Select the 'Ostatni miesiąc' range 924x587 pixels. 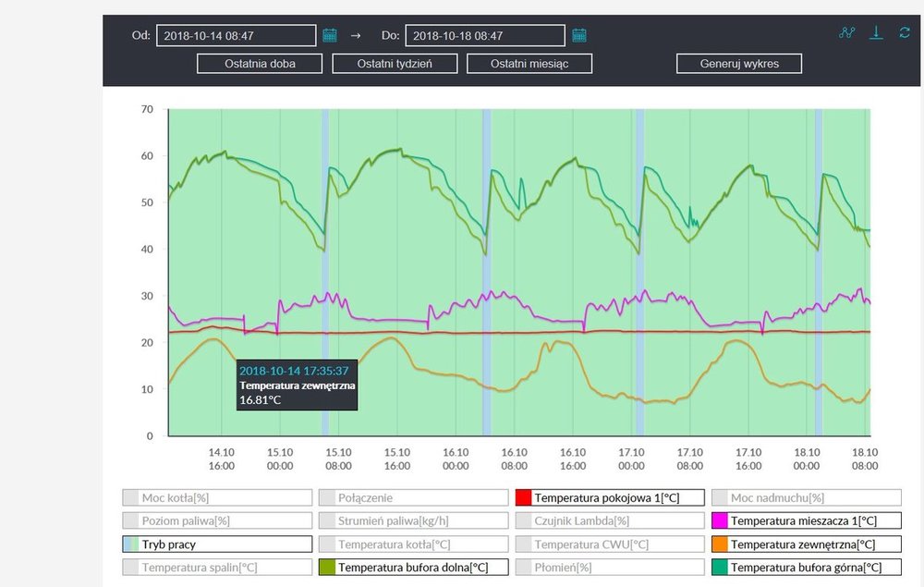click(x=529, y=64)
